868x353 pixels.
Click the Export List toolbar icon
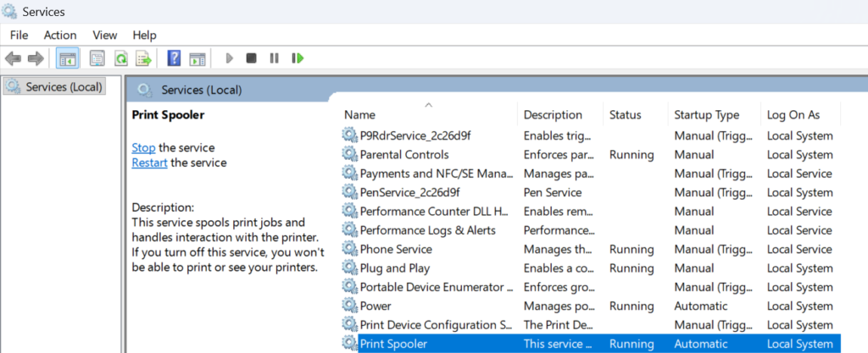pyautogui.click(x=144, y=58)
